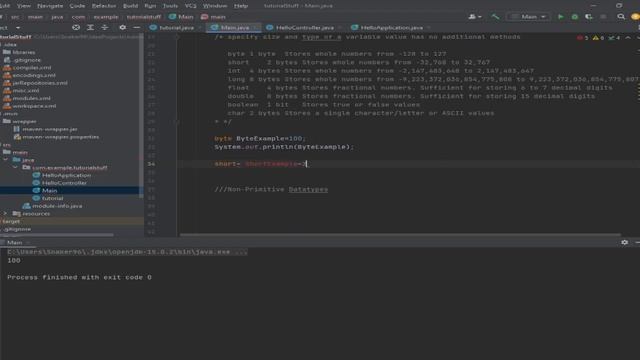Viewport: 640px width, 360px height.
Task: Click the green Run button in the toolbar
Action: (561, 17)
